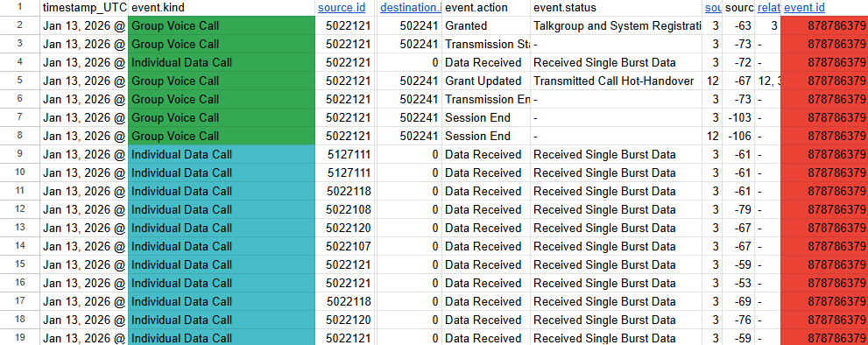This screenshot has height=345, width=868.
Task: Select row header 9
Action: pyautogui.click(x=20, y=154)
